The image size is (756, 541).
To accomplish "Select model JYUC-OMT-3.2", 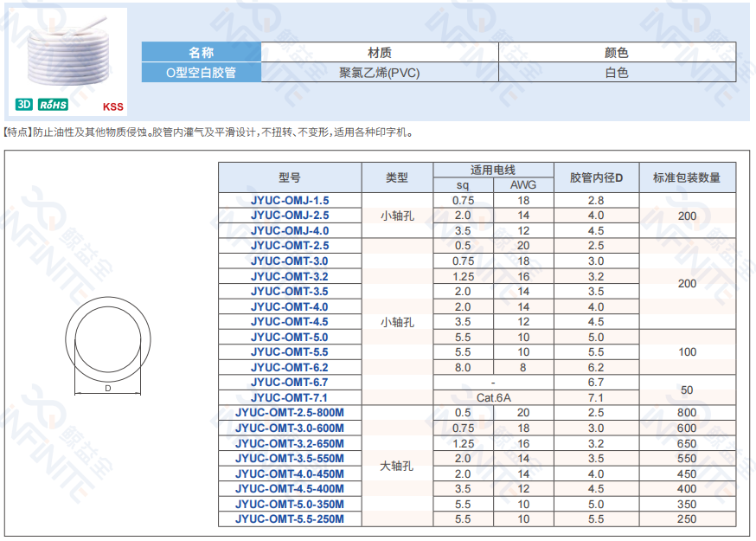I will point(290,276).
